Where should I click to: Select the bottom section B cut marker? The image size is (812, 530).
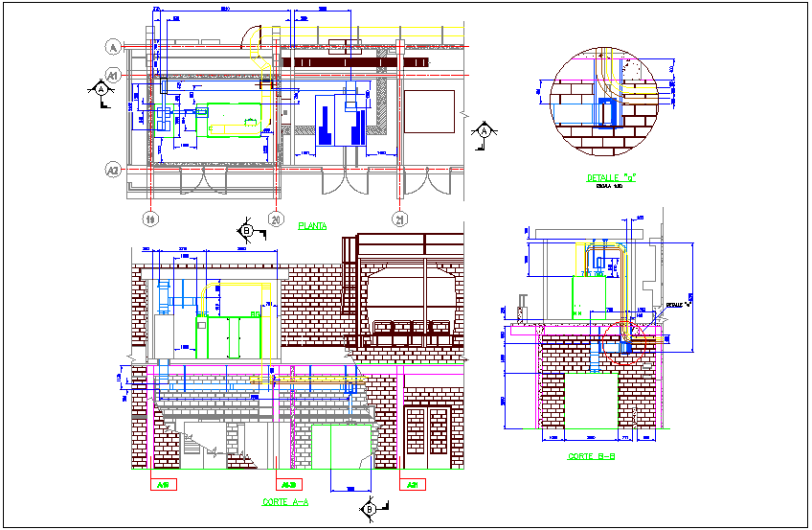[x=370, y=510]
